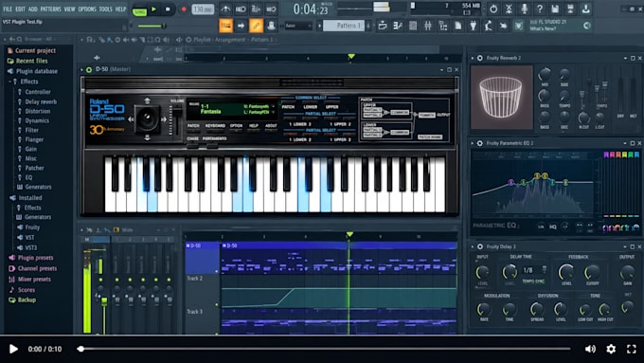Mute video with the speaker icon

pos(590,349)
